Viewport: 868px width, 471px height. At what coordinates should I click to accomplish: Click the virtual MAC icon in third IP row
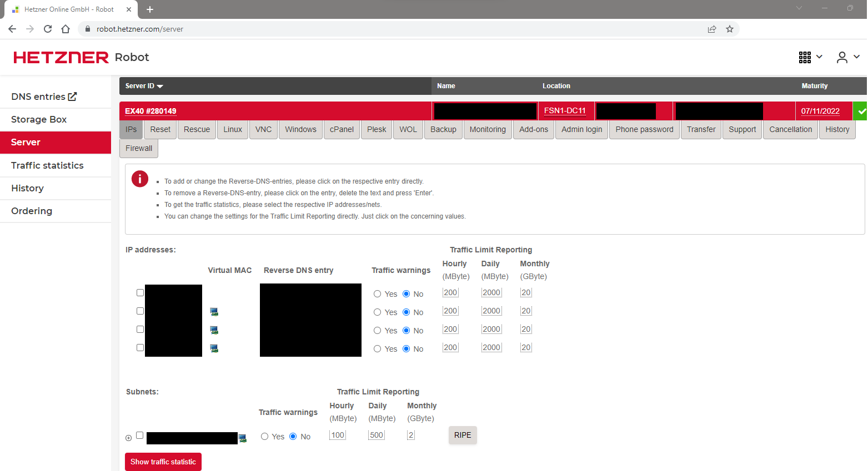(214, 330)
